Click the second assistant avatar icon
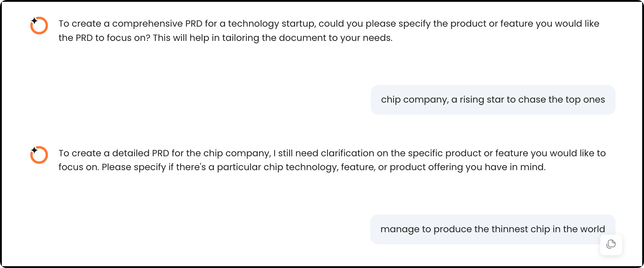Screen dimensions: 644x268 [39, 155]
